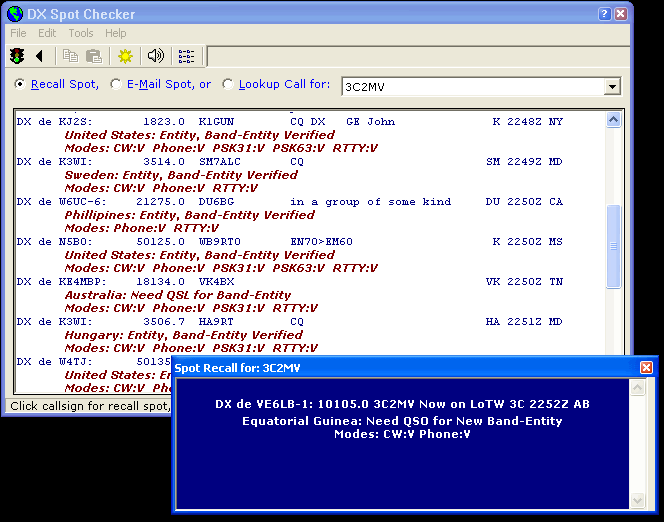Viewport: 664px width, 522px height.
Task: Close the Spot Recall popup window
Action: pos(646,367)
